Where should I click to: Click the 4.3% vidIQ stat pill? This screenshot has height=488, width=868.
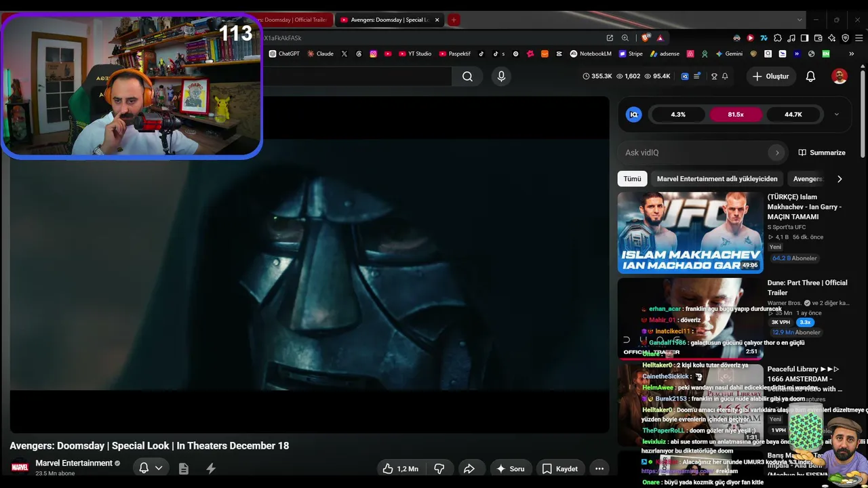[x=678, y=115]
